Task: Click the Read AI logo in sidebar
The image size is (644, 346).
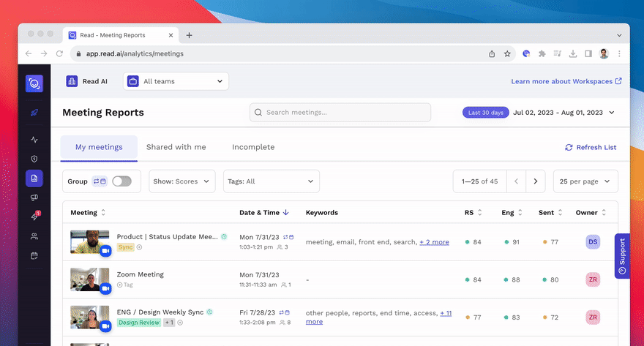Action: 34,83
